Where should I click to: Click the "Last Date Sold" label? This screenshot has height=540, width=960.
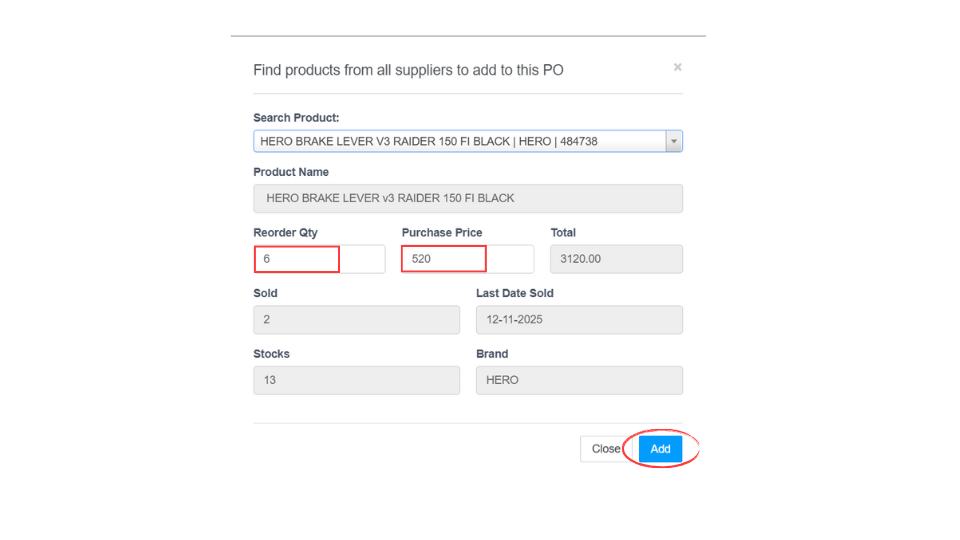click(x=514, y=294)
